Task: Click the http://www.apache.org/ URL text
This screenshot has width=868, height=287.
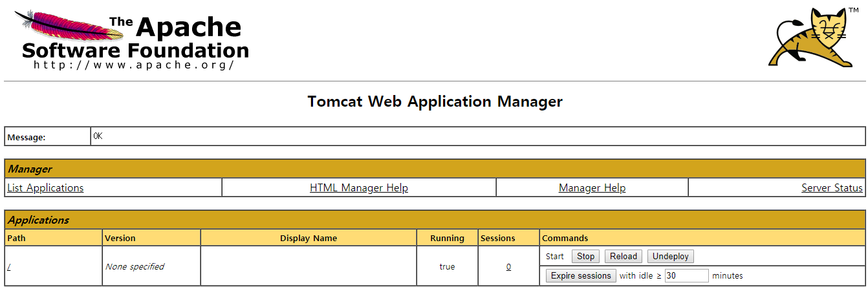Action: [x=134, y=65]
